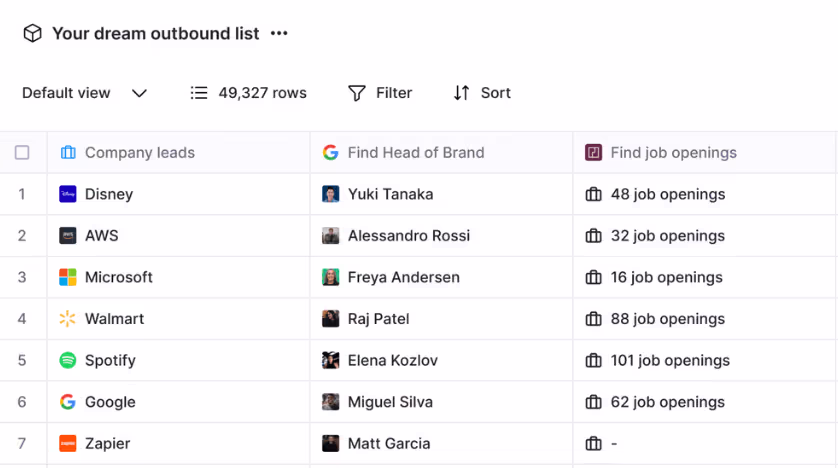This screenshot has width=838, height=468.
Task: Click the Find job openings header icon
Action: pyautogui.click(x=593, y=152)
